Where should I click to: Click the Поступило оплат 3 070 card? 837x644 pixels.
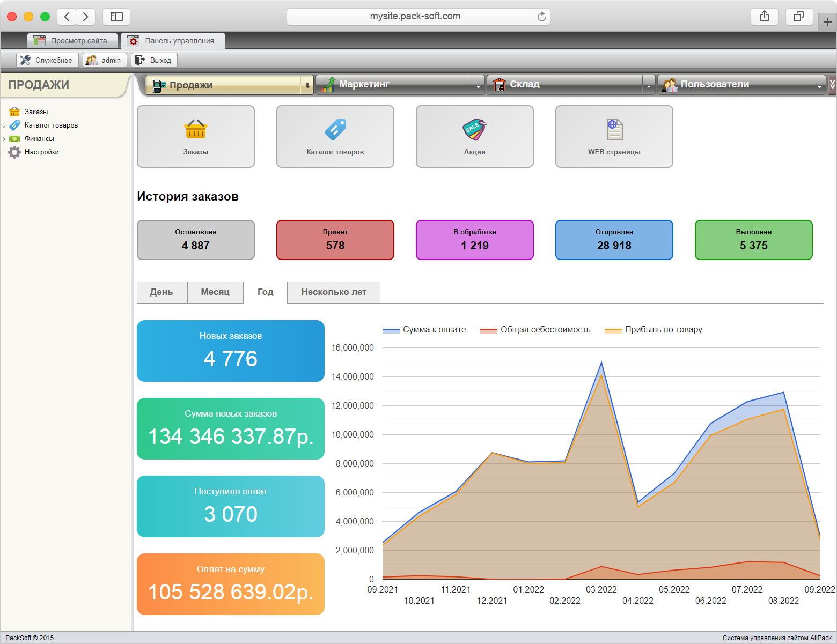coord(231,506)
